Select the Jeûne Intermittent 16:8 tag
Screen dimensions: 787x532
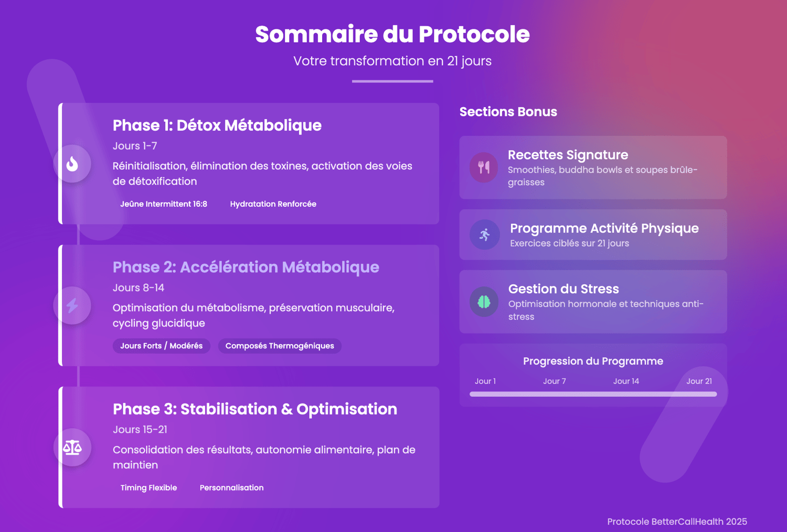(164, 204)
